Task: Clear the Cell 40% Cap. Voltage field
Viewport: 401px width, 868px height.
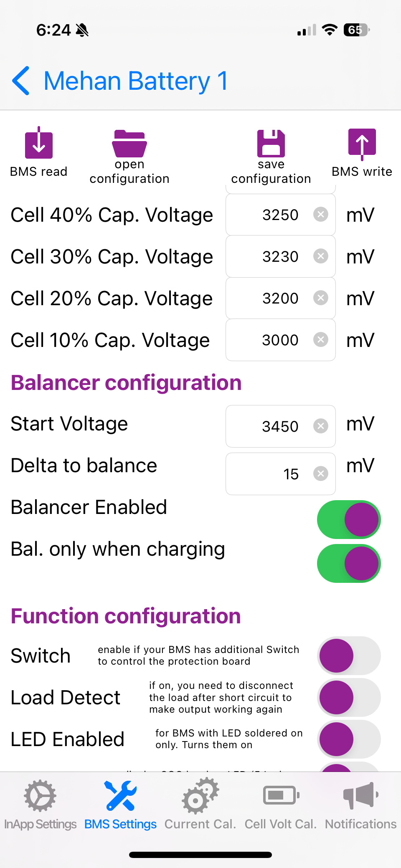Action: click(320, 215)
